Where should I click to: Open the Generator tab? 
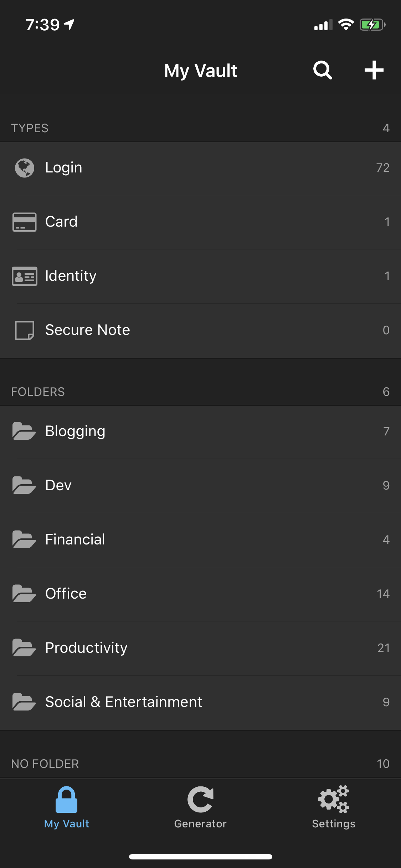pyautogui.click(x=200, y=807)
